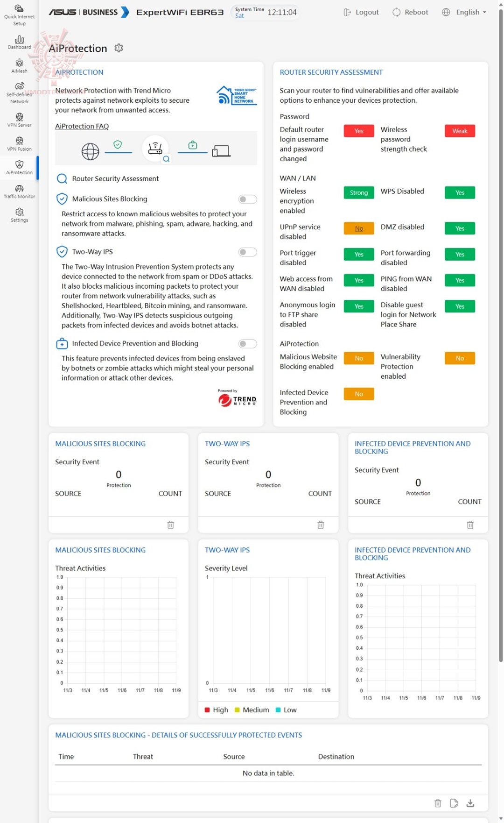This screenshot has height=823, width=504.
Task: Delete Malicious Sites Blocking event data
Action: [171, 525]
